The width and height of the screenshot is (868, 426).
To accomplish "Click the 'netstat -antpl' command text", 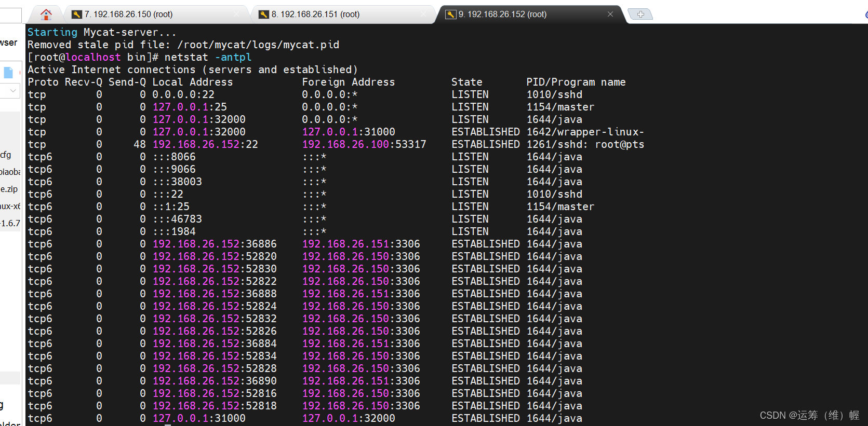I will pos(208,57).
